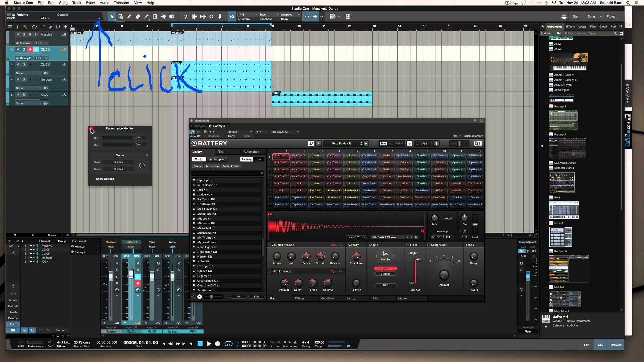Enable the Show Devices checkbox

pyautogui.click(x=93, y=179)
